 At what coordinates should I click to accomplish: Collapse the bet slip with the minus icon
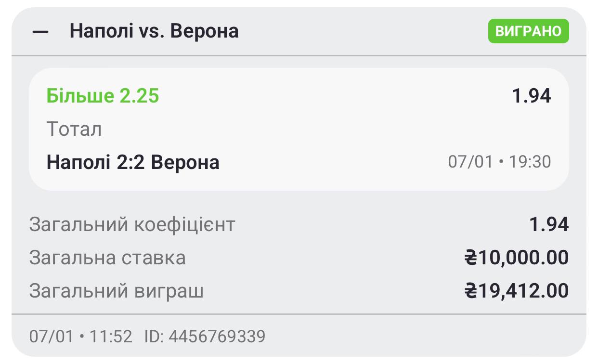40,32
